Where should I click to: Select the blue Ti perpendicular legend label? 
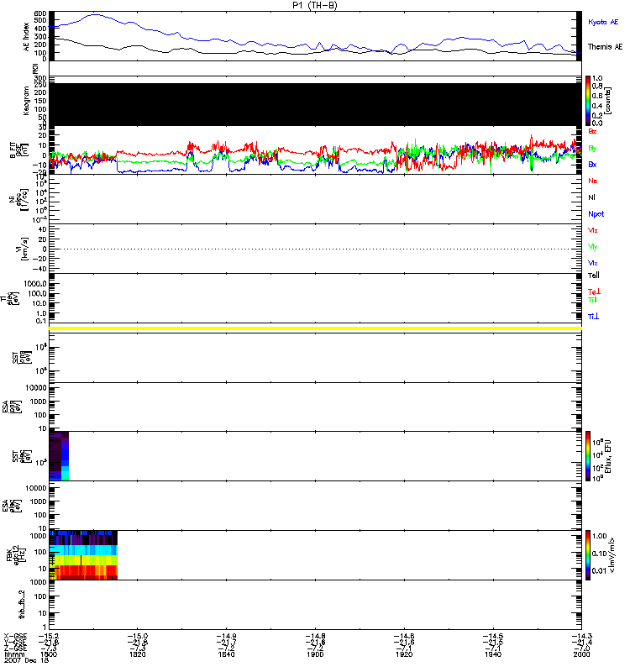(594, 317)
